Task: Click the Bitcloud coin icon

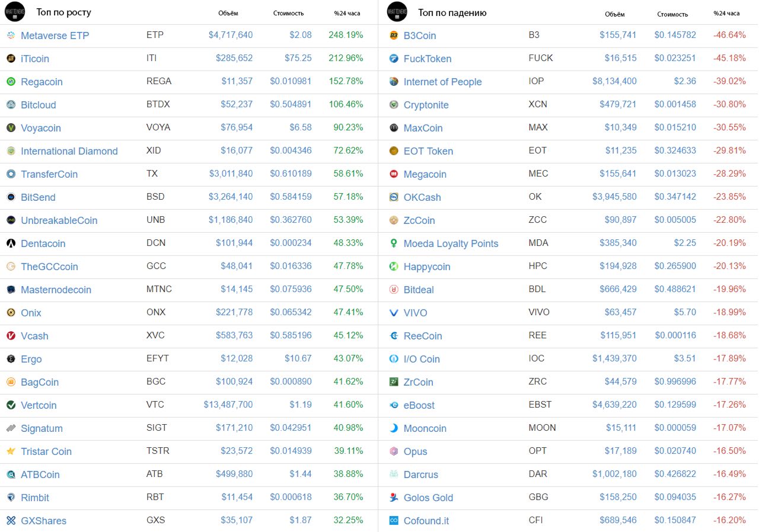Action: click(11, 105)
